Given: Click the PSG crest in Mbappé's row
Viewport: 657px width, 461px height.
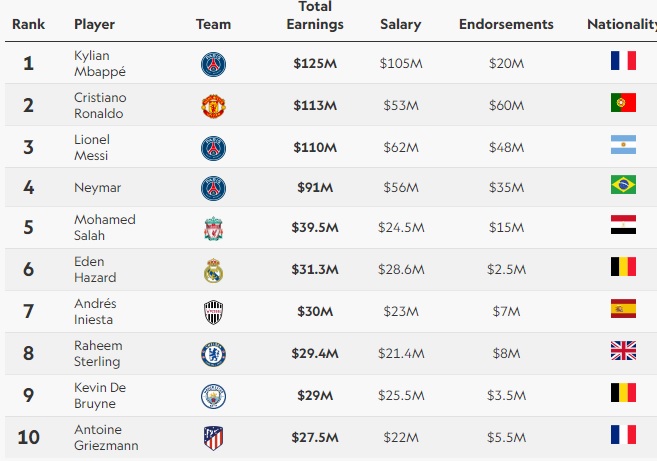Looking at the screenshot, I should (x=213, y=64).
